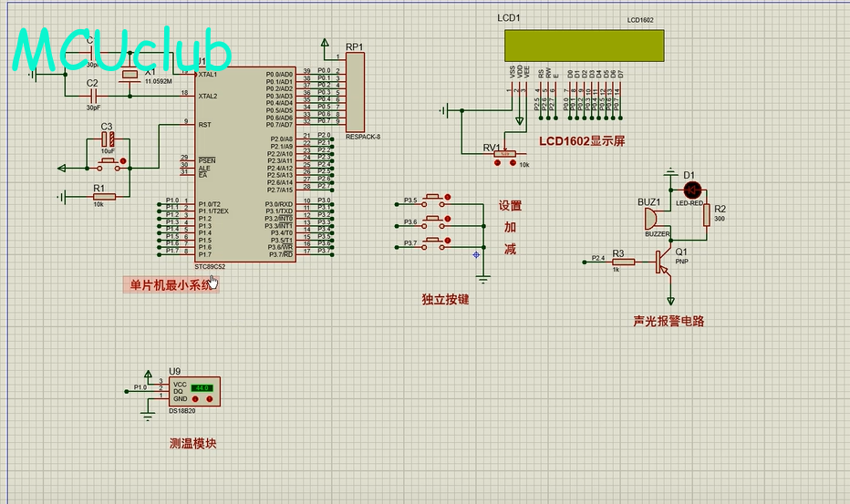
Task: Select the Q1 PNP transistor
Action: (664, 262)
